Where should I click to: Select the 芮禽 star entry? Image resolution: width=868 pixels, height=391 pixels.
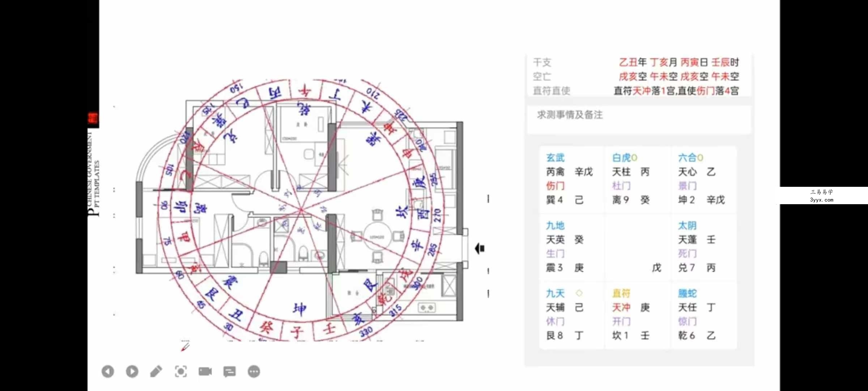click(x=555, y=172)
